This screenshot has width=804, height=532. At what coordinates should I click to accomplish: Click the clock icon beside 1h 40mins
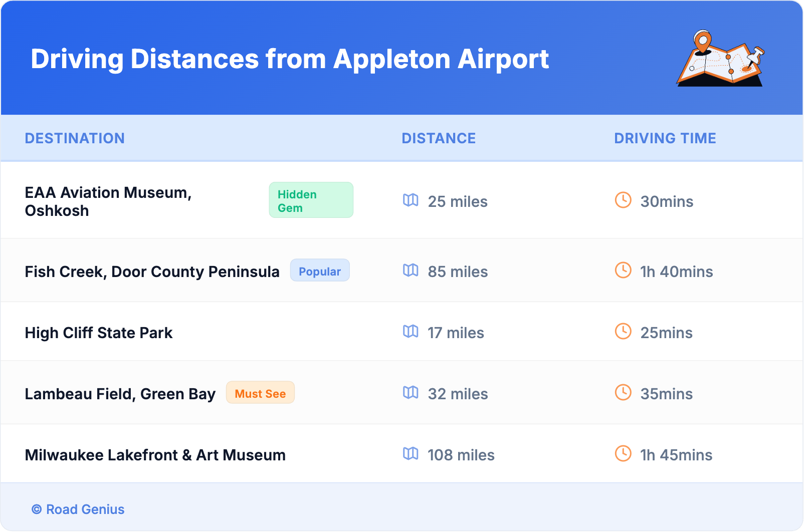[623, 271]
